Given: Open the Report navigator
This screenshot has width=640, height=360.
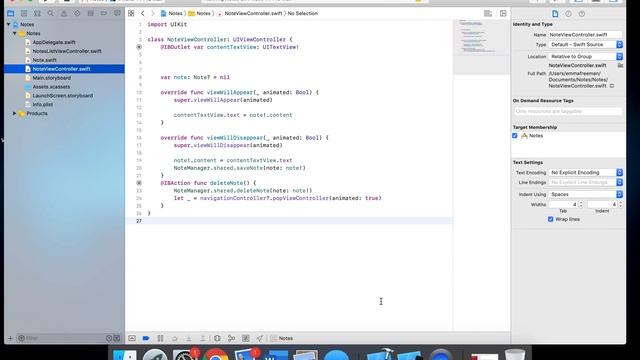Looking at the screenshot, I should pyautogui.click(x=117, y=13).
